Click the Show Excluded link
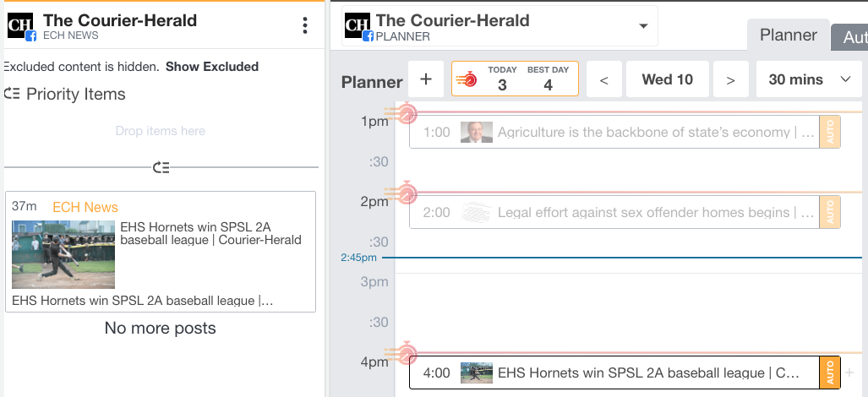868x397 pixels. pyautogui.click(x=212, y=67)
